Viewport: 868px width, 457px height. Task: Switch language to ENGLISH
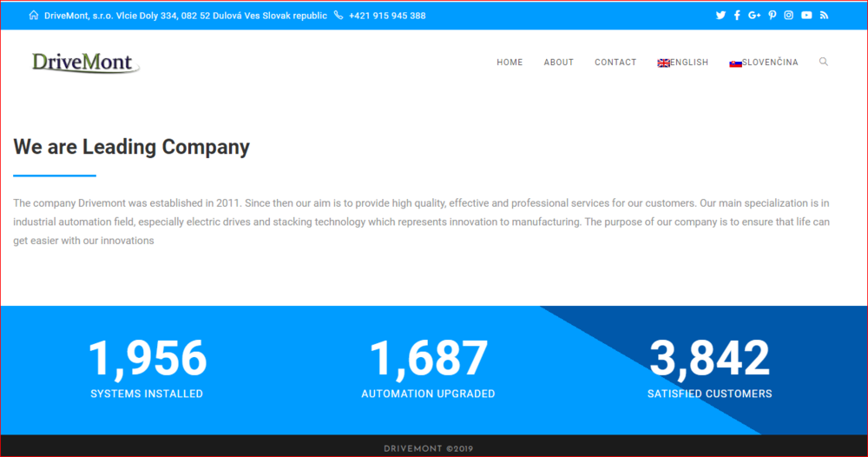point(689,63)
